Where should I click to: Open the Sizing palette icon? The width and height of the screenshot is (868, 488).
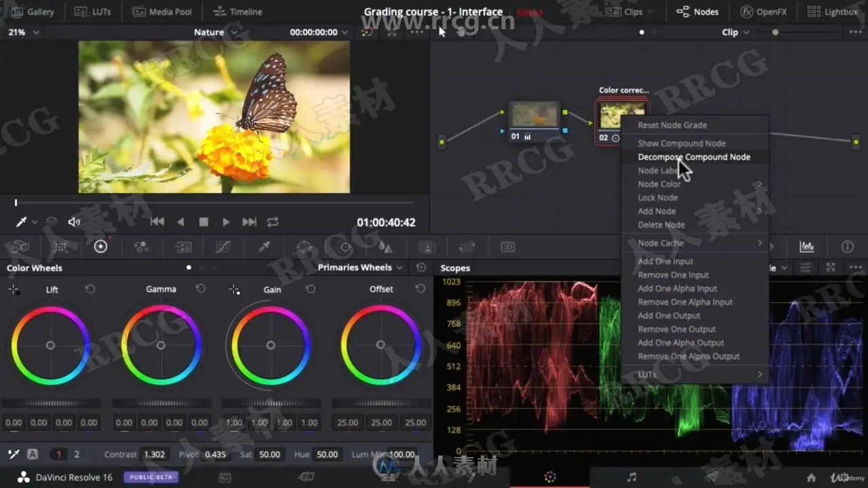(x=467, y=247)
